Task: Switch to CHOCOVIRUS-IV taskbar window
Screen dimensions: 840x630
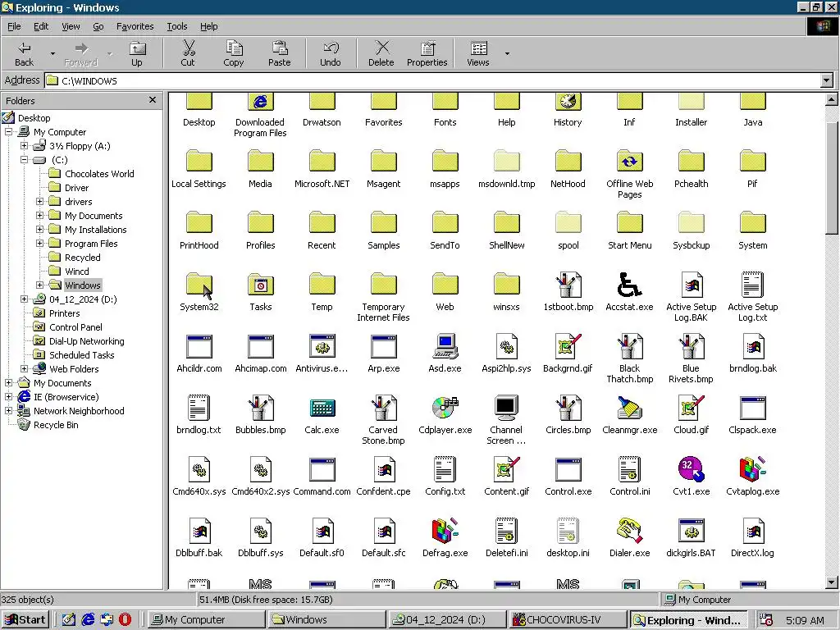Action: [568, 620]
